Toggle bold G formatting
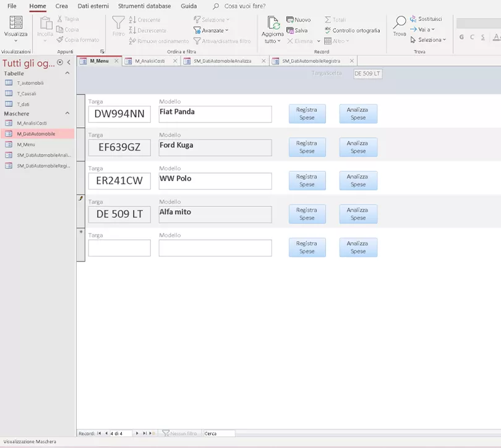 461,37
